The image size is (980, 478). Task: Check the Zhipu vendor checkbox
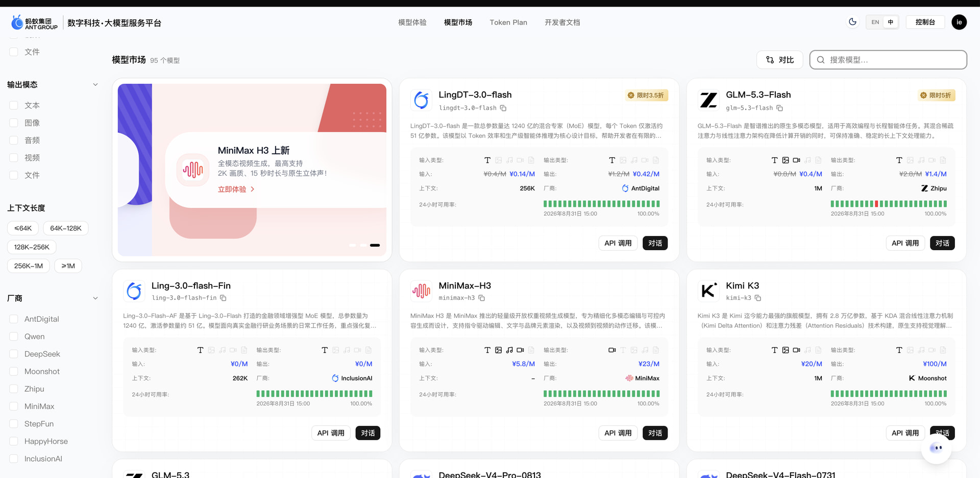(14, 389)
